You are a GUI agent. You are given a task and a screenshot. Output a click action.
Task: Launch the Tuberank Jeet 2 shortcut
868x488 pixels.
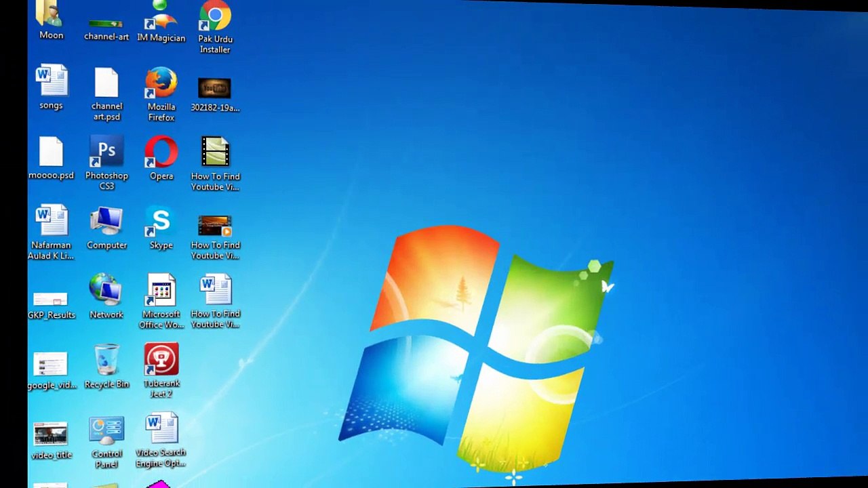coord(161,370)
